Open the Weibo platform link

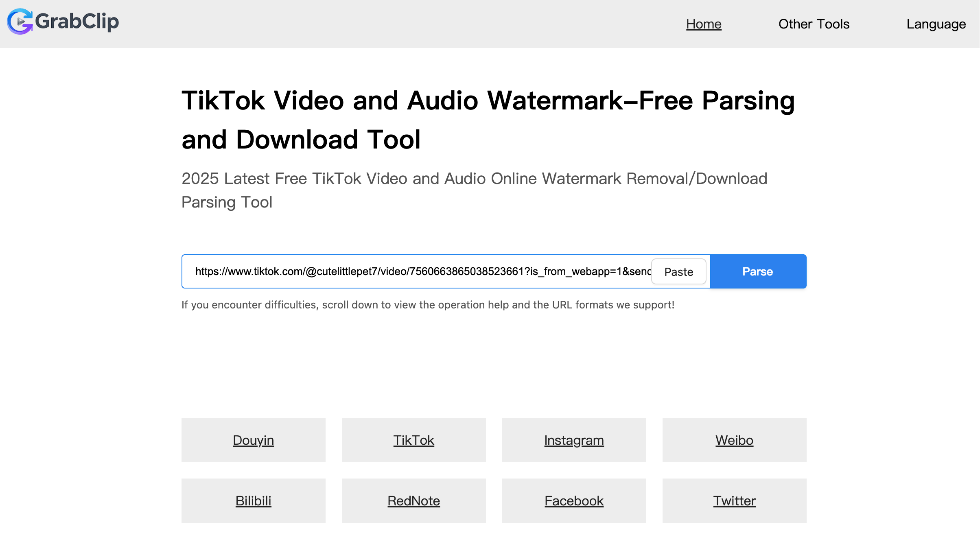(x=734, y=440)
